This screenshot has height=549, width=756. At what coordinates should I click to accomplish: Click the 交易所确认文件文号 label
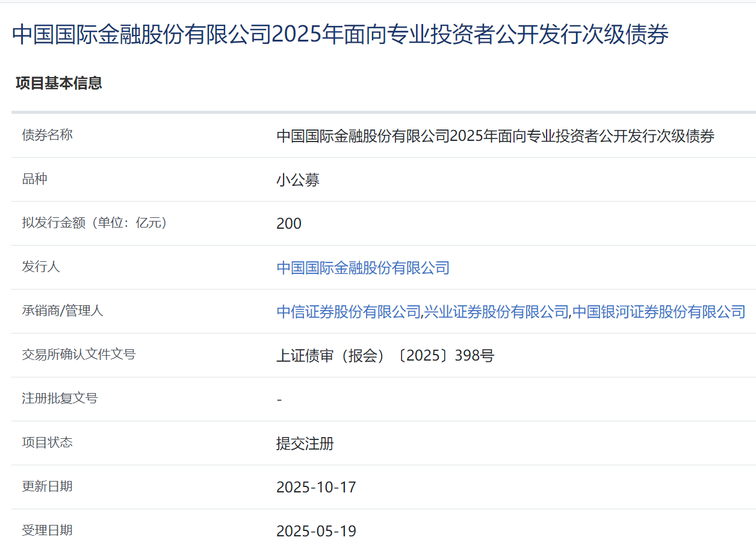(x=79, y=355)
